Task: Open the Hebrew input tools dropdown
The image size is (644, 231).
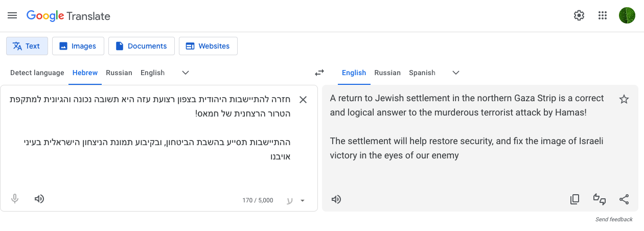Action: (x=302, y=201)
